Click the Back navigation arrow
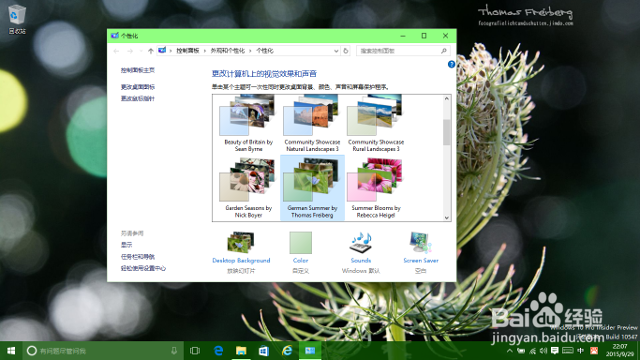 click(116, 51)
